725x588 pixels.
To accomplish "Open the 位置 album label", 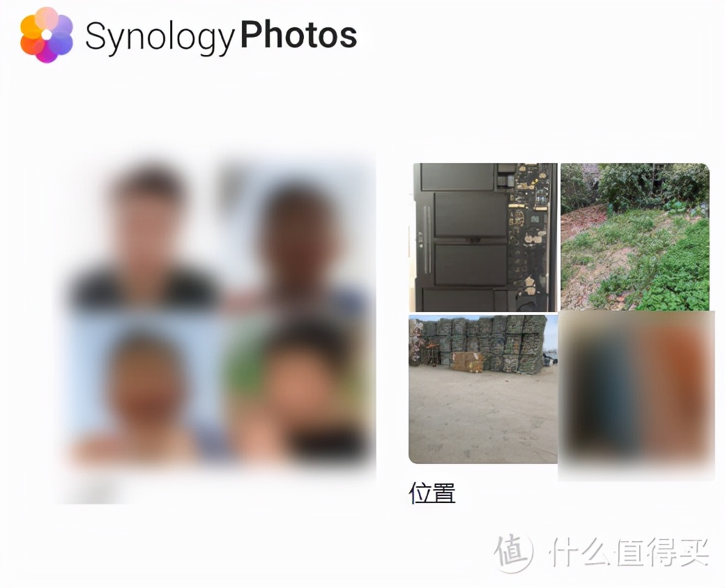I will [432, 493].
